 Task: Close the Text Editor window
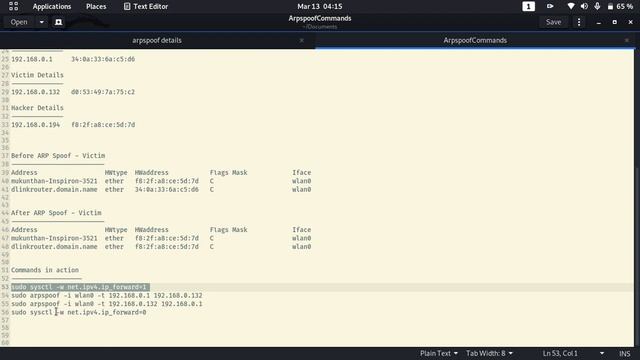(630, 22)
